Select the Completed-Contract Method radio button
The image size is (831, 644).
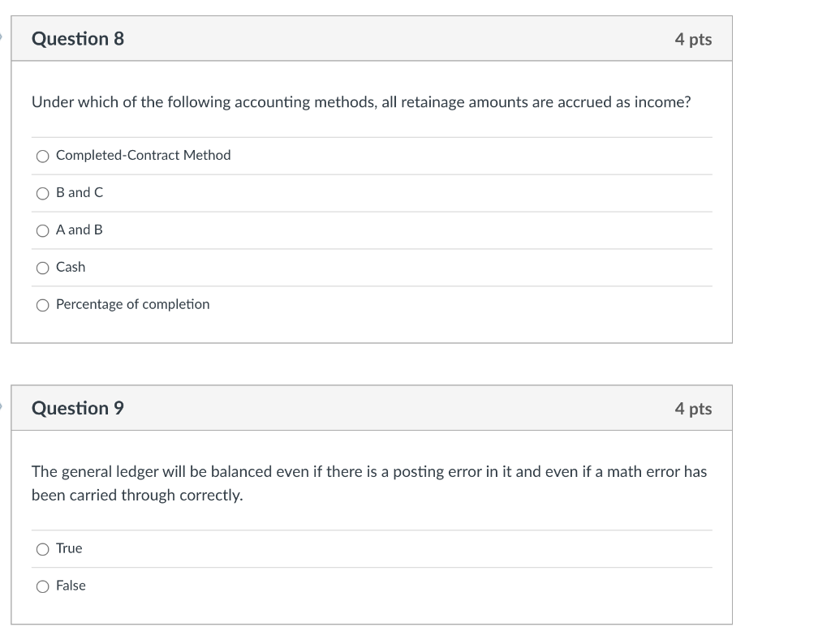click(x=42, y=156)
